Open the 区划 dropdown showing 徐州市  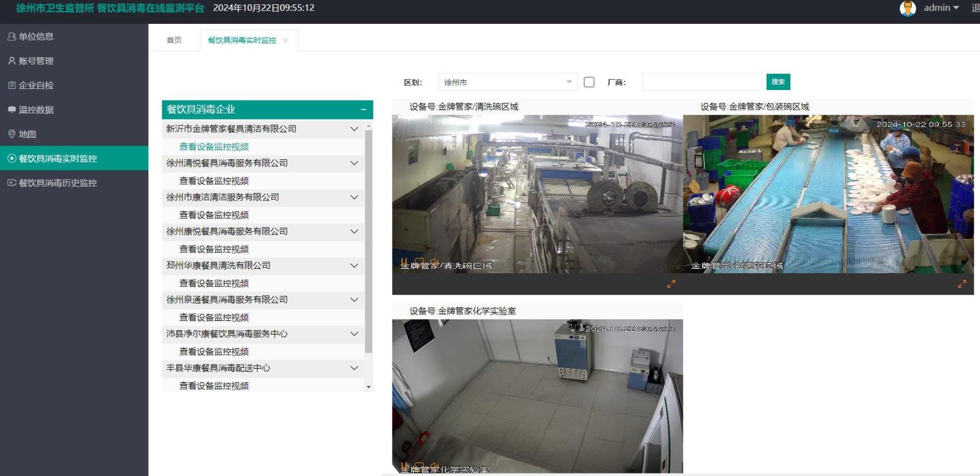point(507,82)
